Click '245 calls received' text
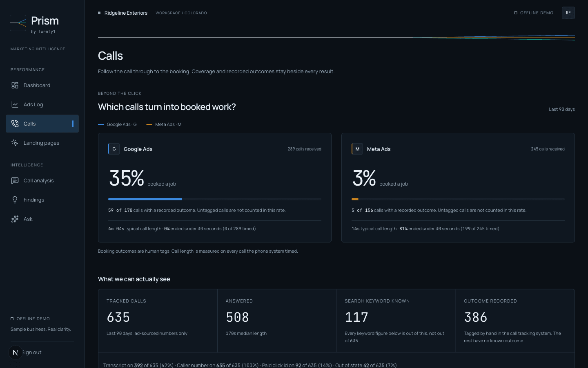Screen dimensions: 588x368 click(548, 149)
